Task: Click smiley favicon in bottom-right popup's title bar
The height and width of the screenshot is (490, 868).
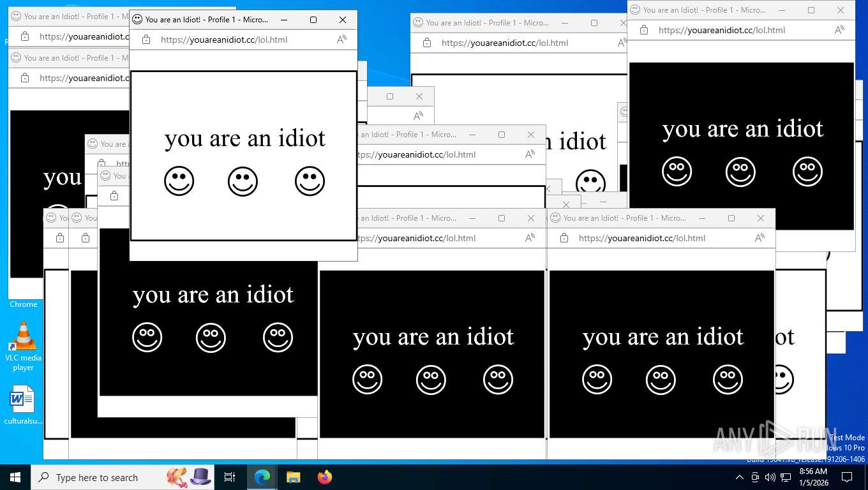Action: click(x=555, y=218)
